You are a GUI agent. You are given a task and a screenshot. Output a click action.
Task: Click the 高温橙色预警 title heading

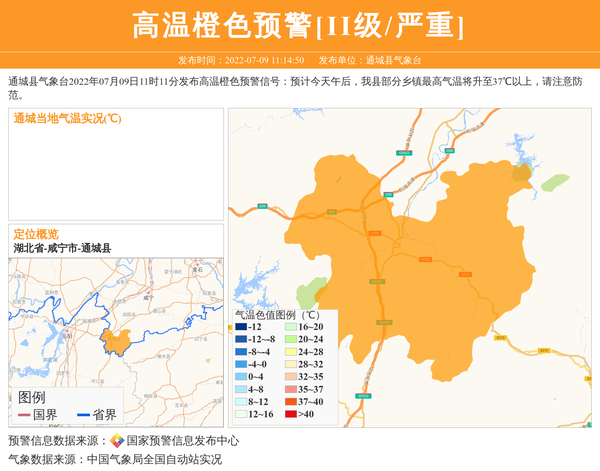[298, 25]
